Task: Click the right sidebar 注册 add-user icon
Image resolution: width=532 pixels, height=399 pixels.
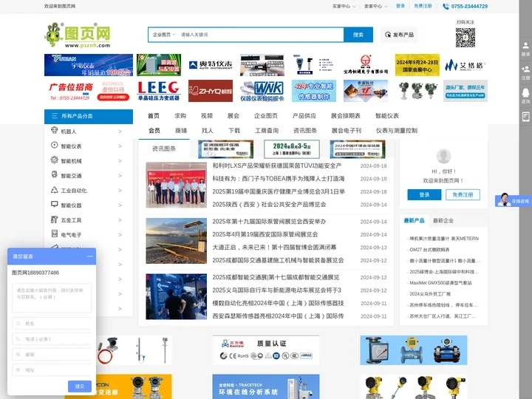Action: tap(525, 69)
